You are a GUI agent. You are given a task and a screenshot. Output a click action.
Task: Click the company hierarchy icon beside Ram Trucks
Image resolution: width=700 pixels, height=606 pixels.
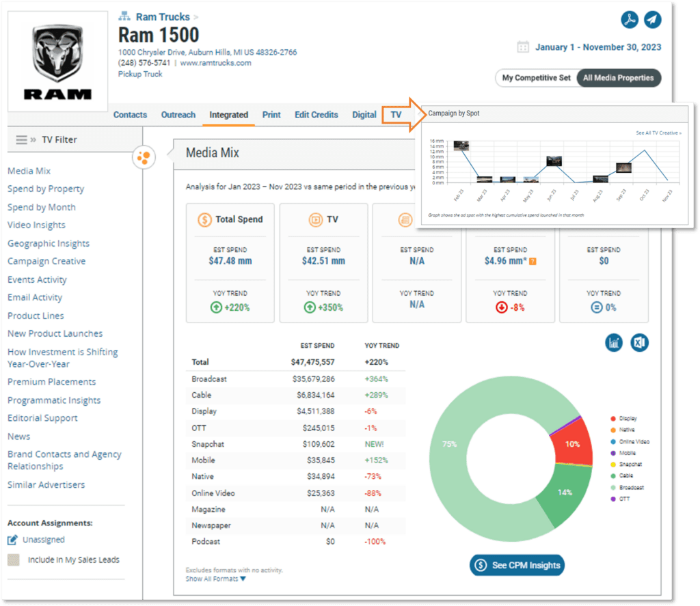click(x=124, y=16)
